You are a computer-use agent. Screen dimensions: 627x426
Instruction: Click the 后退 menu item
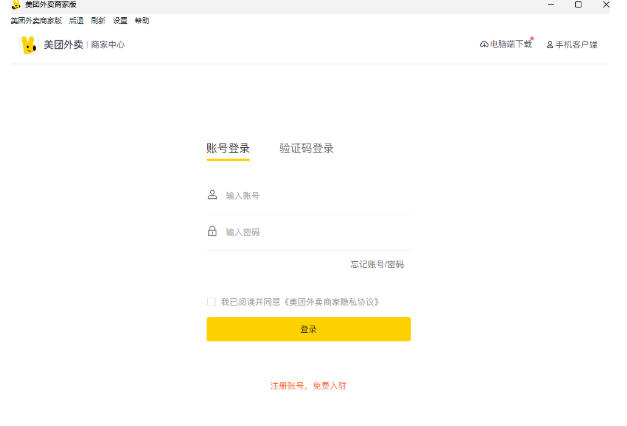[76, 20]
